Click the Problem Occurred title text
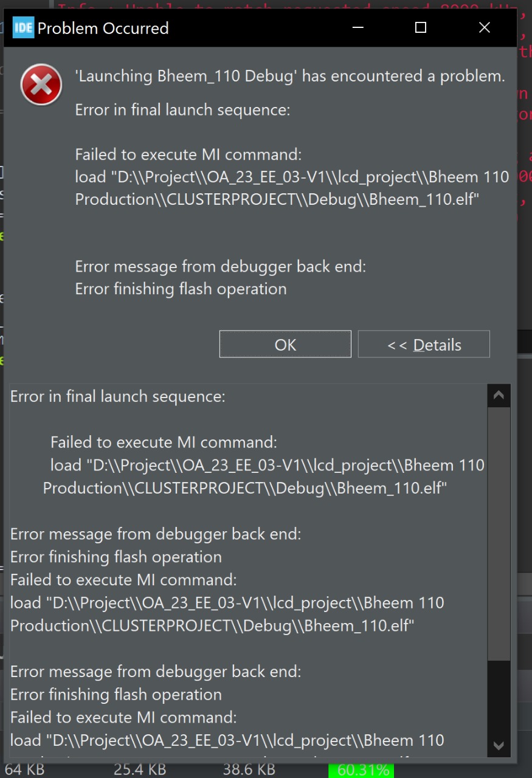The height and width of the screenshot is (778, 532). [103, 28]
